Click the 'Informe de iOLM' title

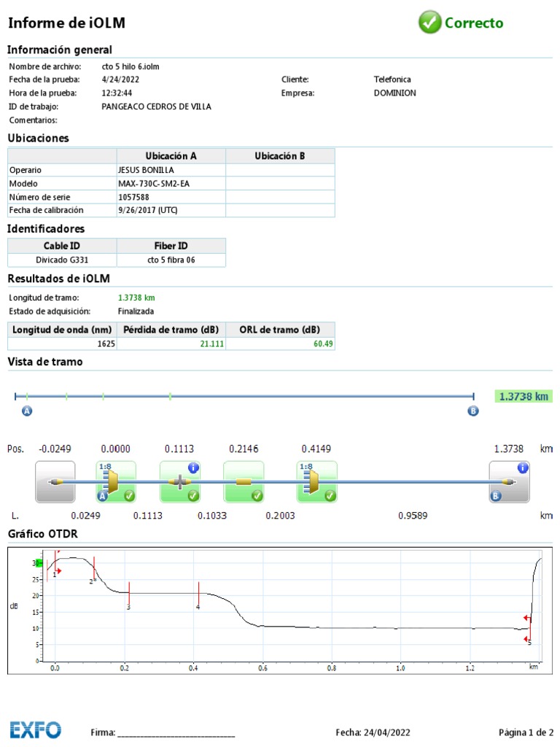[x=66, y=23]
